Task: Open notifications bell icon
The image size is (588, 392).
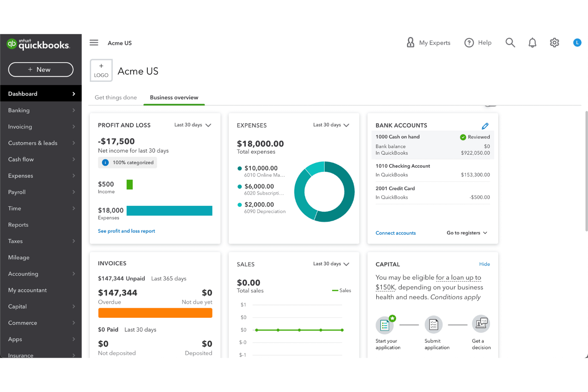Action: tap(532, 42)
